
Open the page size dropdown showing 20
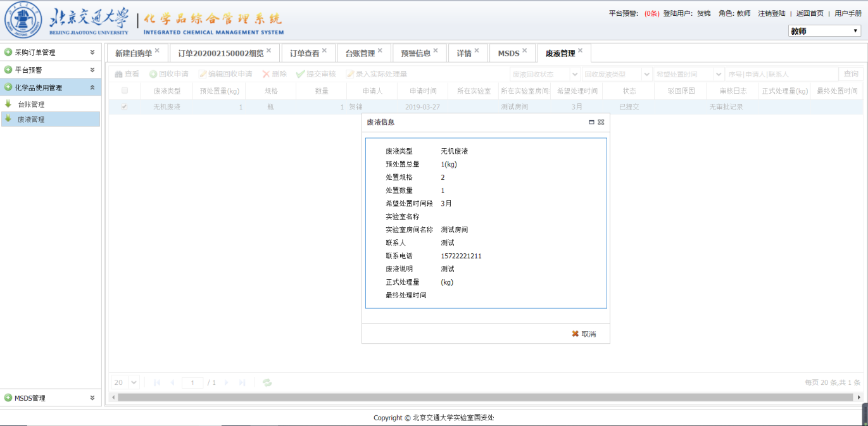pyautogui.click(x=125, y=382)
